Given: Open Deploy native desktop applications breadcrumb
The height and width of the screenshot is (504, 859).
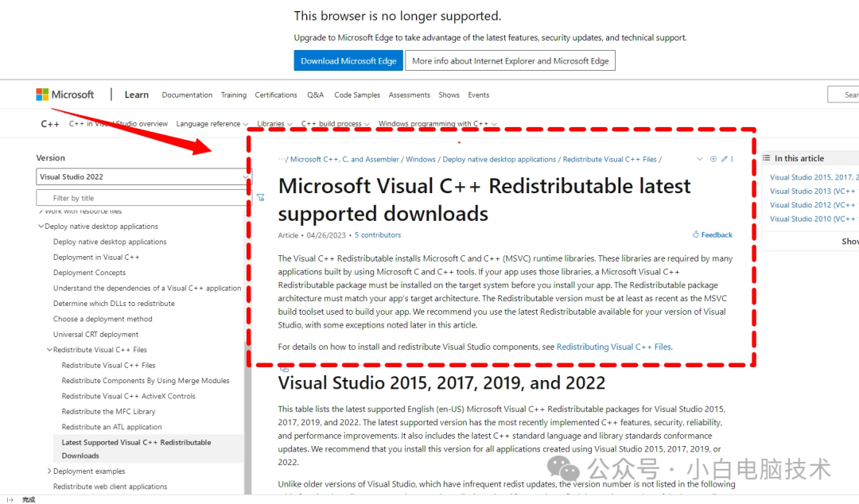Looking at the screenshot, I should (499, 160).
